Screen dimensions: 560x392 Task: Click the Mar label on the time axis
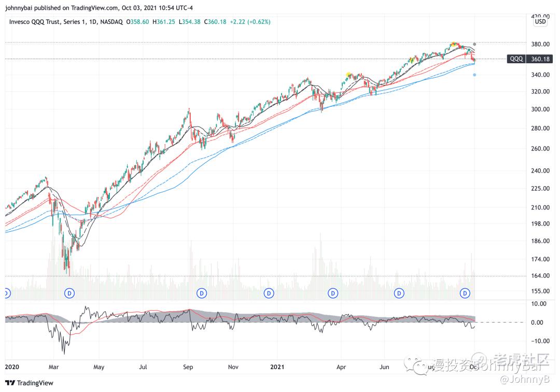[53, 367]
